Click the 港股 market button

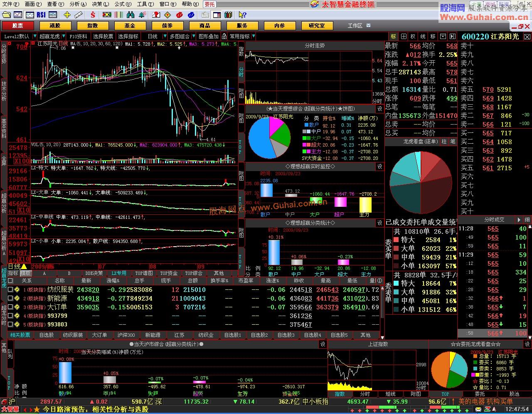click(55, 26)
